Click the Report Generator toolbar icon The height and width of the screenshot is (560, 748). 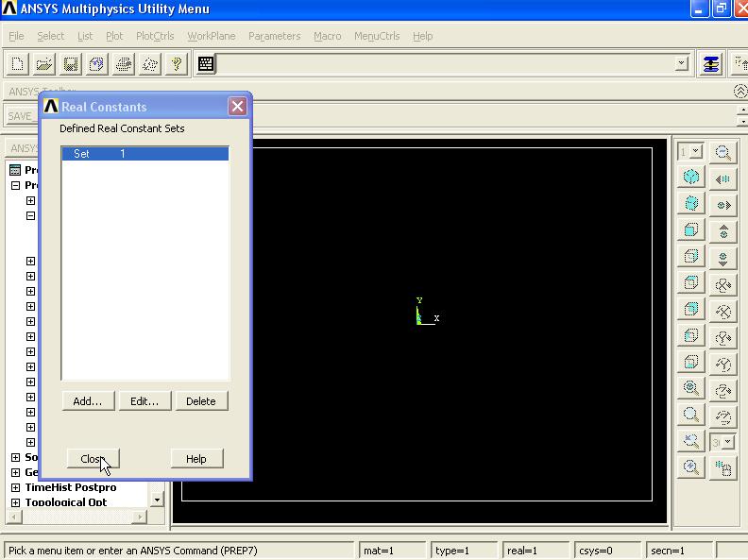tap(150, 64)
